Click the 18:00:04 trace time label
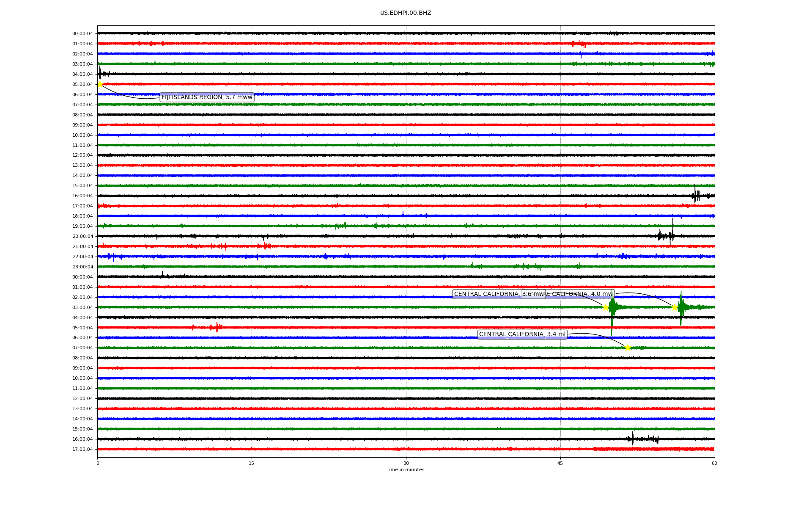Image resolution: width=812 pixels, height=508 pixels. [82, 216]
